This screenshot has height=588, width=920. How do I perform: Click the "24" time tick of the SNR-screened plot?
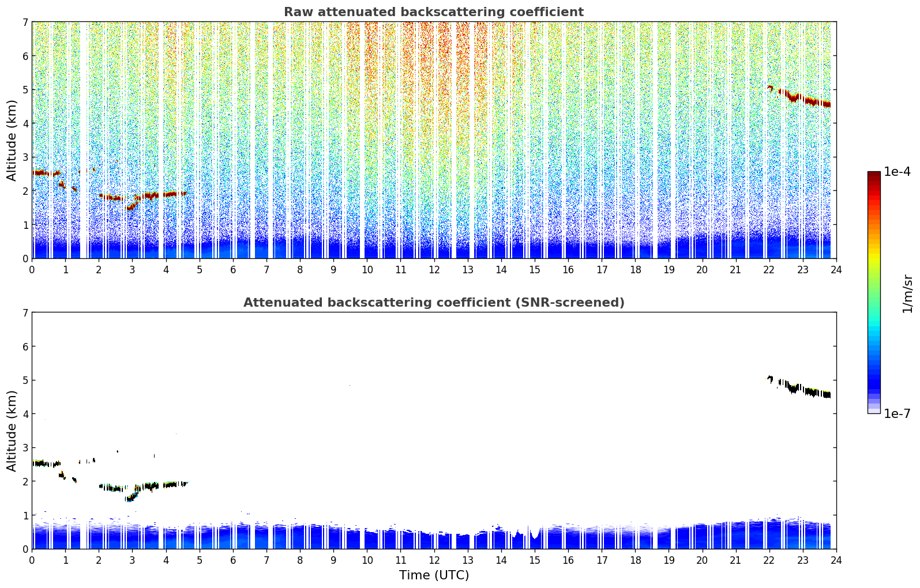point(836,560)
